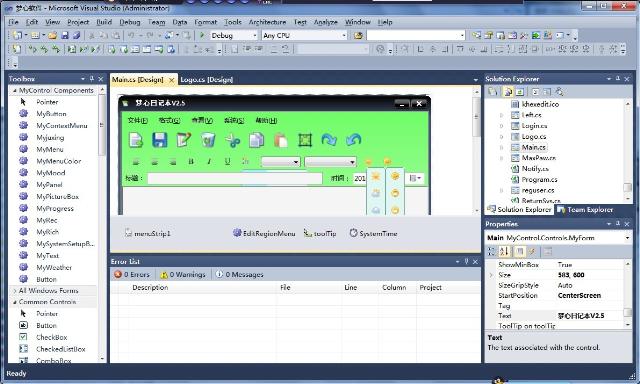Image resolution: width=640 pixels, height=384 pixels.
Task: Click the 帮助(H) menu on the designed form
Action: click(x=266, y=120)
